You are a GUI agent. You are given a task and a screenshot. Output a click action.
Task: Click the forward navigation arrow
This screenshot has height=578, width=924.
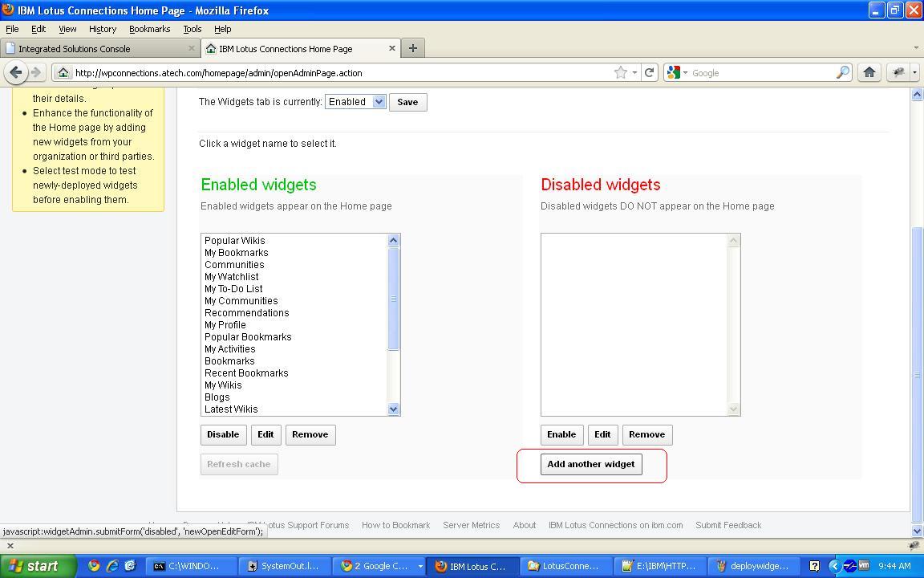[x=36, y=72]
